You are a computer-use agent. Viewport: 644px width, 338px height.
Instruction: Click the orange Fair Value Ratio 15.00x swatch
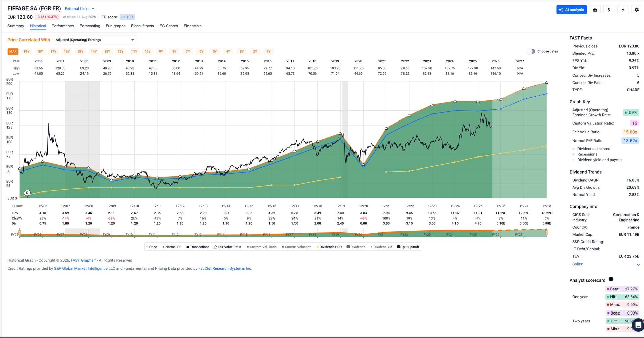(x=630, y=132)
